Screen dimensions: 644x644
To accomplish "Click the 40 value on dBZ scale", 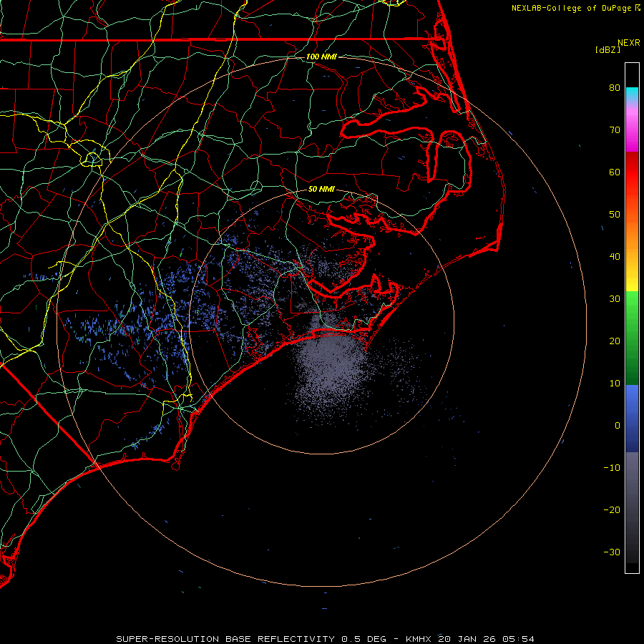I will point(615,256).
